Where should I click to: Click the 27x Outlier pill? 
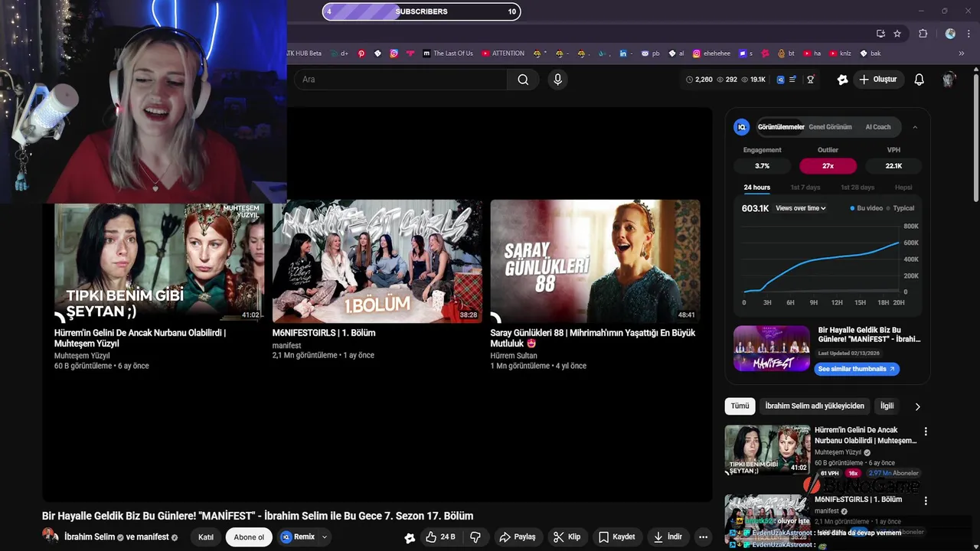[x=828, y=166]
